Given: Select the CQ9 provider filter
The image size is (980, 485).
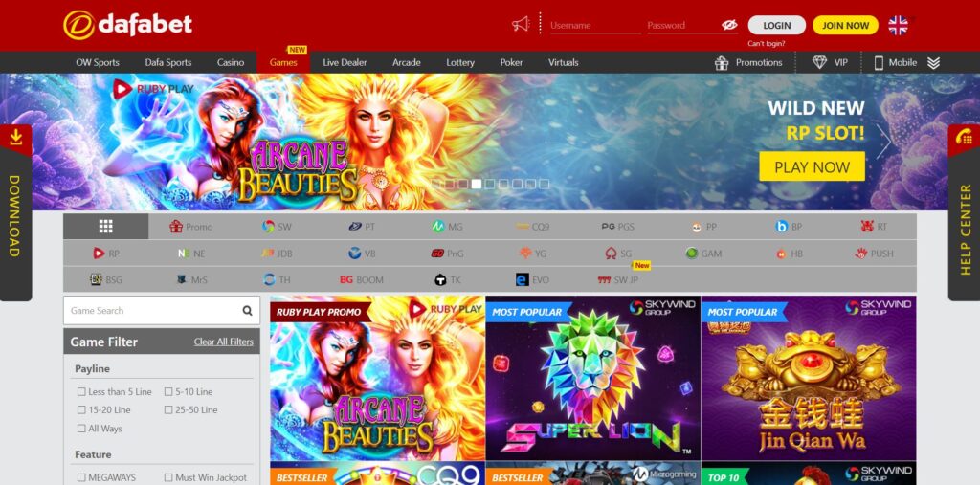Looking at the screenshot, I should [532, 227].
